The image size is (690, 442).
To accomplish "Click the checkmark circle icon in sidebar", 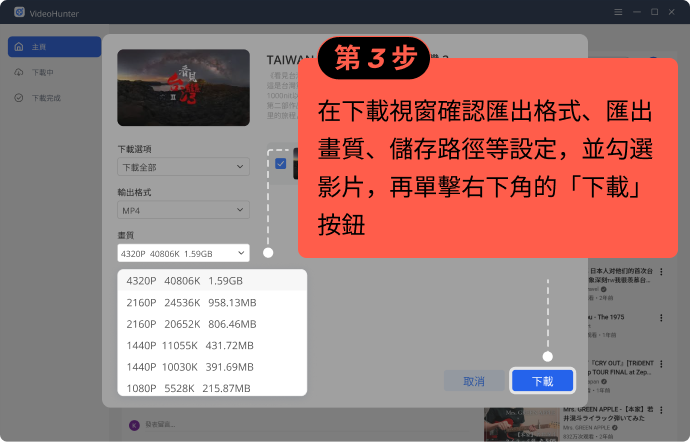I will [19, 98].
